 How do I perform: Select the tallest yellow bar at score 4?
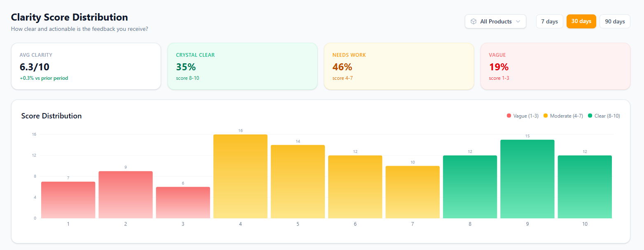coord(240,176)
